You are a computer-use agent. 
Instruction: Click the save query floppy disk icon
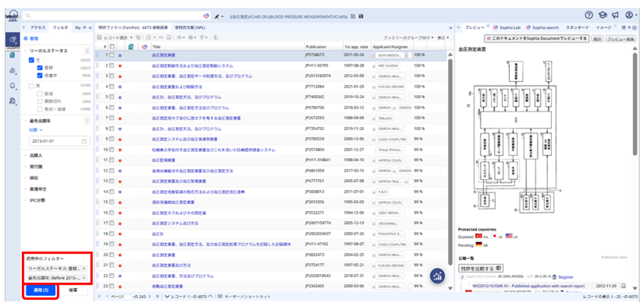click(x=361, y=16)
